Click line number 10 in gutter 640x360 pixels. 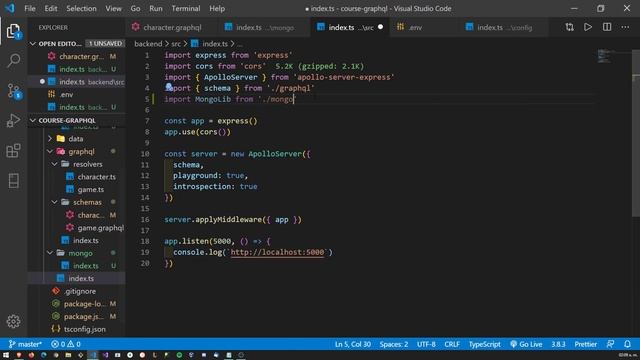pos(145,154)
